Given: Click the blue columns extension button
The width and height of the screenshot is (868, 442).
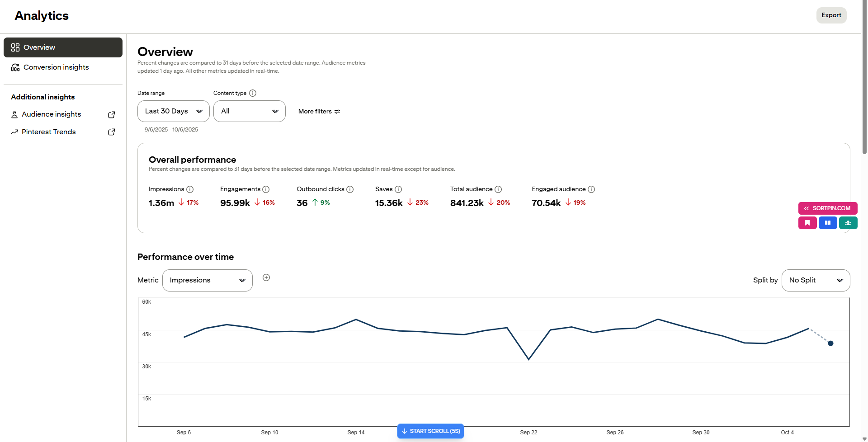Looking at the screenshot, I should point(827,223).
